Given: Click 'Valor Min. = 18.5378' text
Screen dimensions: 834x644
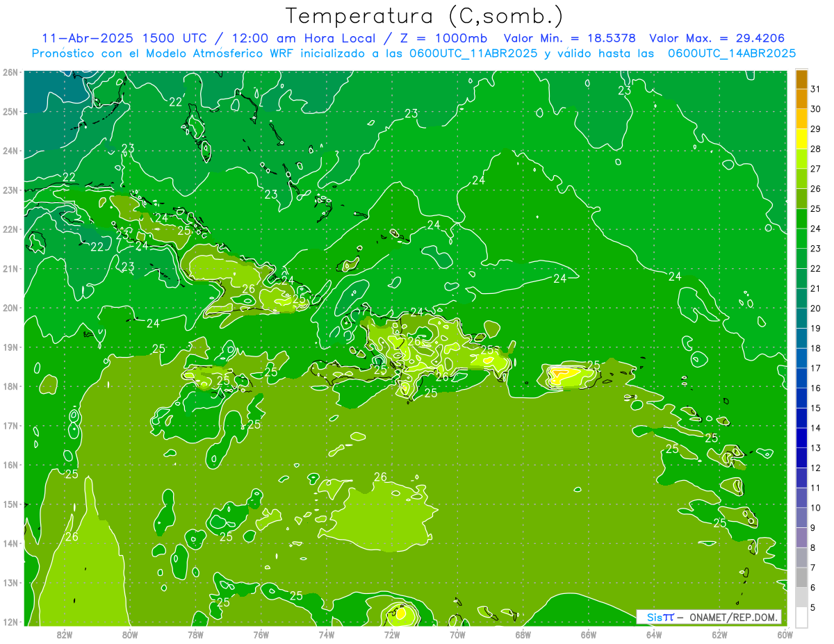Looking at the screenshot, I should [569, 38].
